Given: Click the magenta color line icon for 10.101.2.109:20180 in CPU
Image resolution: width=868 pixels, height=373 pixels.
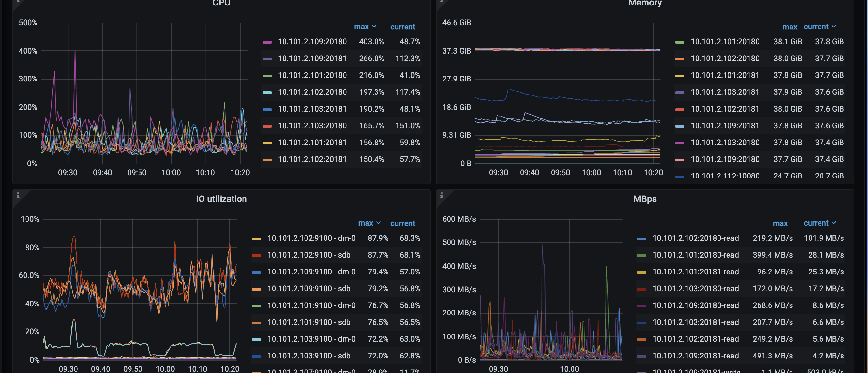Looking at the screenshot, I should (267, 42).
